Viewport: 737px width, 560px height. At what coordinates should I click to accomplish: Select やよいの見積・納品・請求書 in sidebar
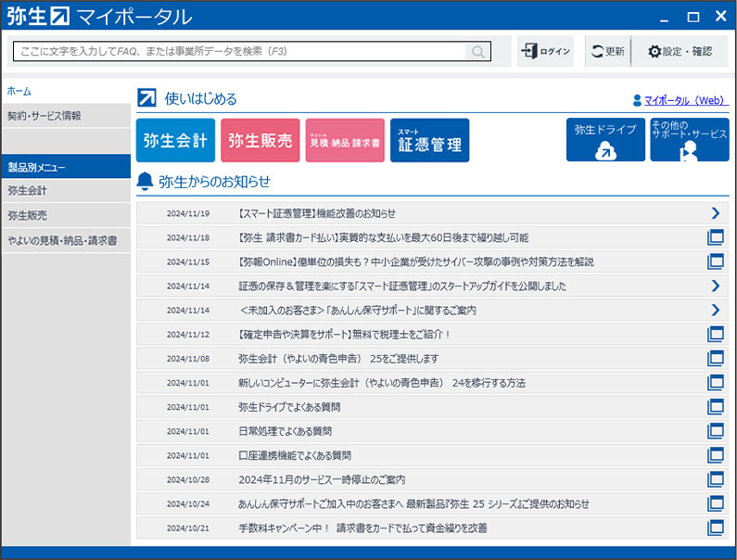click(x=66, y=241)
